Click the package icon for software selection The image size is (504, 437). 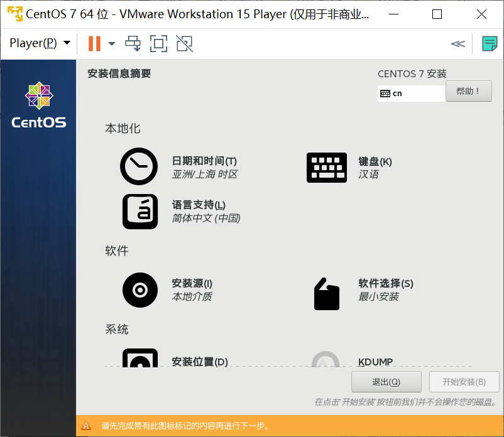point(327,294)
